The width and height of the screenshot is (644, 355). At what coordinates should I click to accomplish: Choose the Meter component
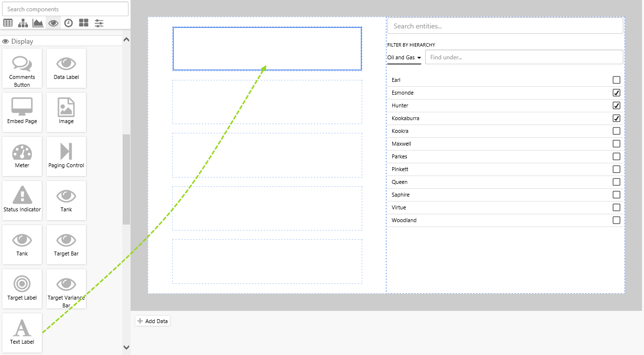[x=22, y=156]
